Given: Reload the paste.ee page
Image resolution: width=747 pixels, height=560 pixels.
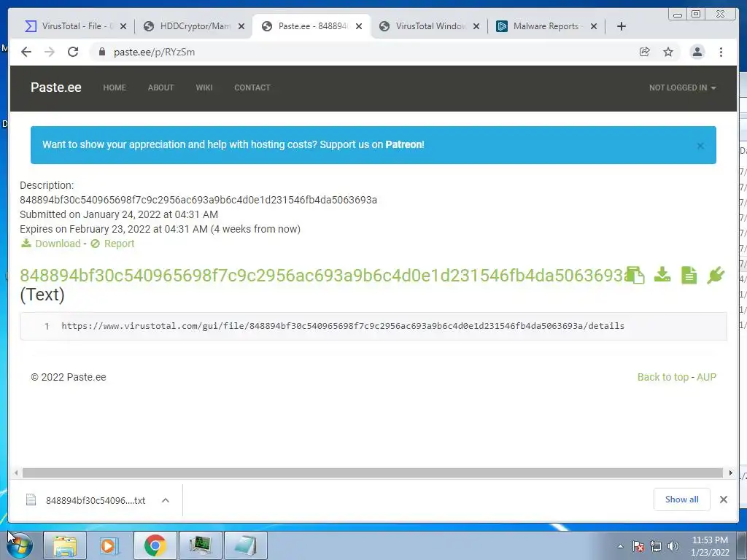Looking at the screenshot, I should pos(73,52).
